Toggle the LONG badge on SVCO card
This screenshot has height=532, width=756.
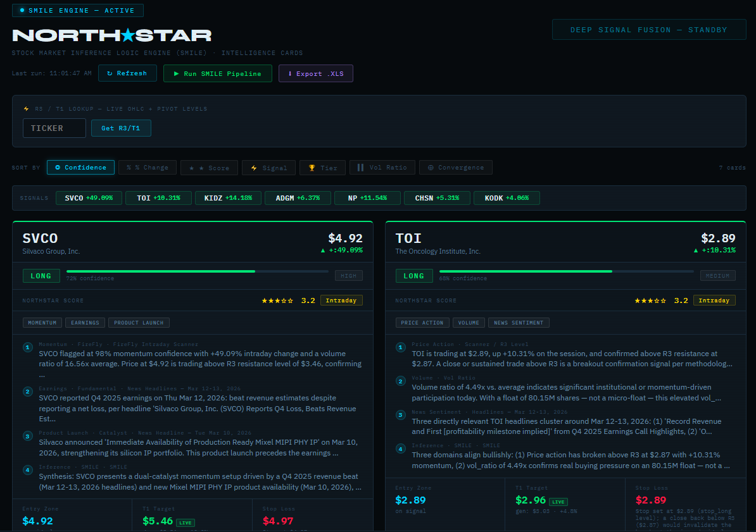pyautogui.click(x=41, y=276)
